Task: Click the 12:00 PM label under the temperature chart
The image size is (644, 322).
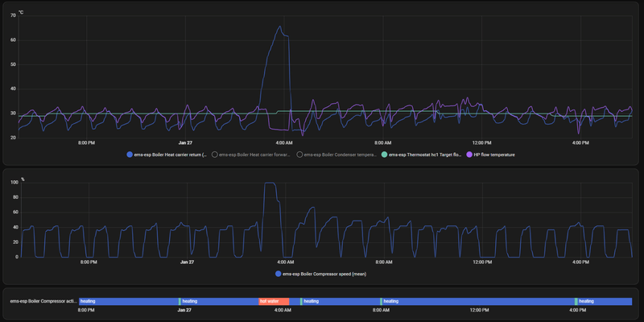Action: (x=481, y=143)
